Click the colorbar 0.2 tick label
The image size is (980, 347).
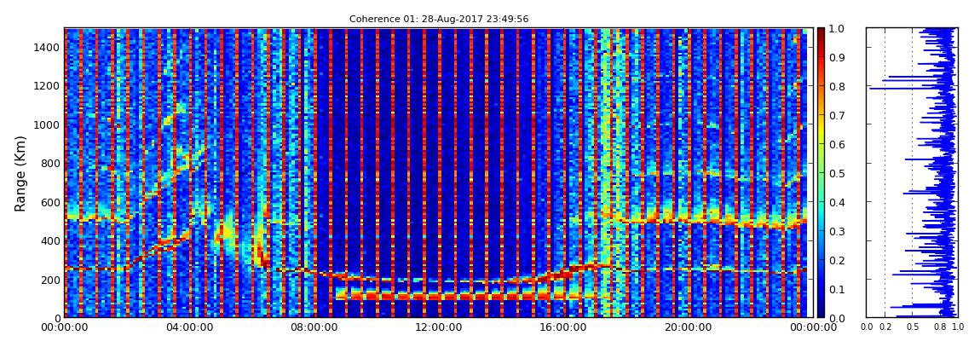838,260
